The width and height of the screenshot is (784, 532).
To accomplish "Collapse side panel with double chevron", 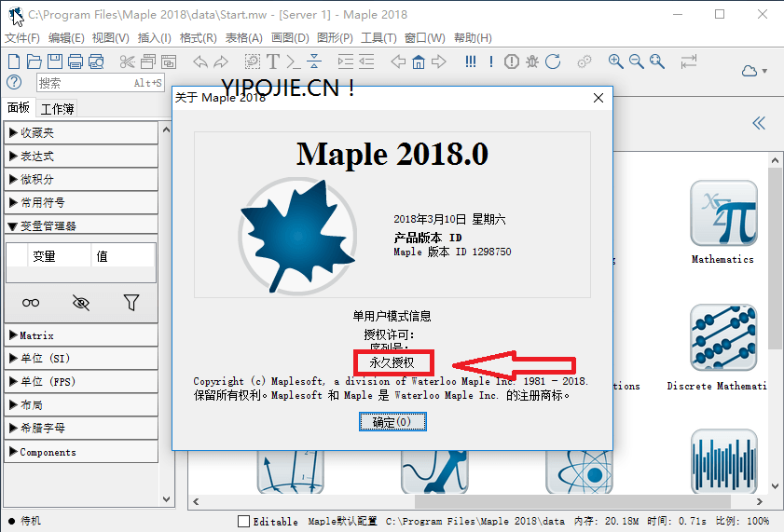I will pos(759,123).
